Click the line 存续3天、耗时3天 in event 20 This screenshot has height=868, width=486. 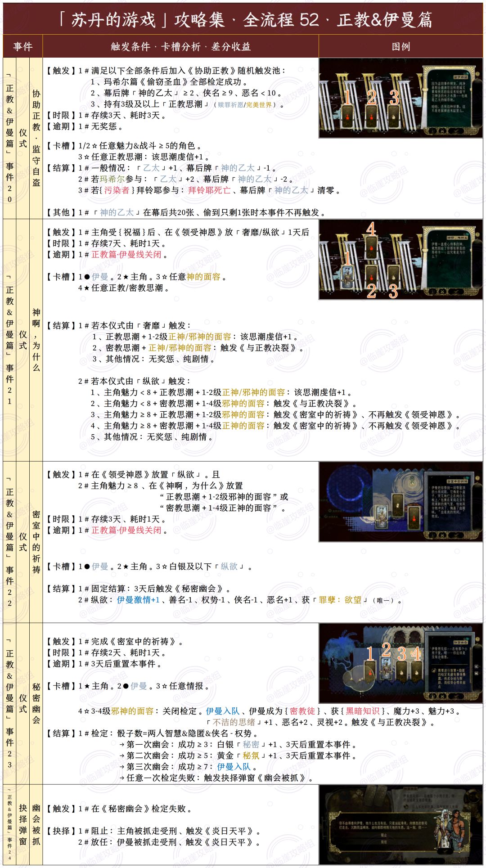[x=122, y=115]
